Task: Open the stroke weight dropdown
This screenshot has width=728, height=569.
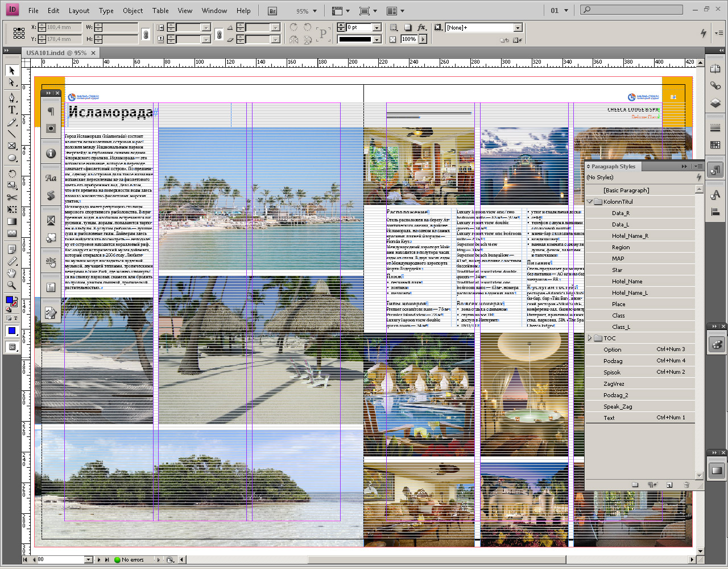Action: point(377,27)
